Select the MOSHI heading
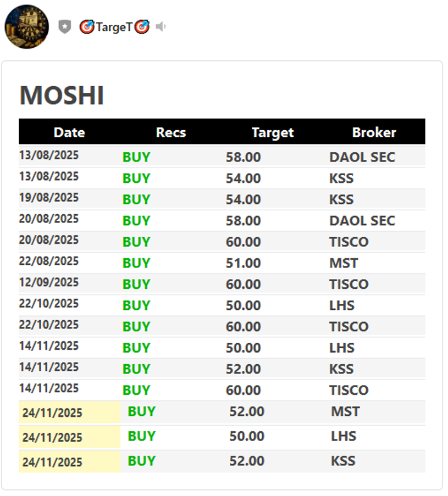Screen dimensions: 448x496 click(62, 96)
